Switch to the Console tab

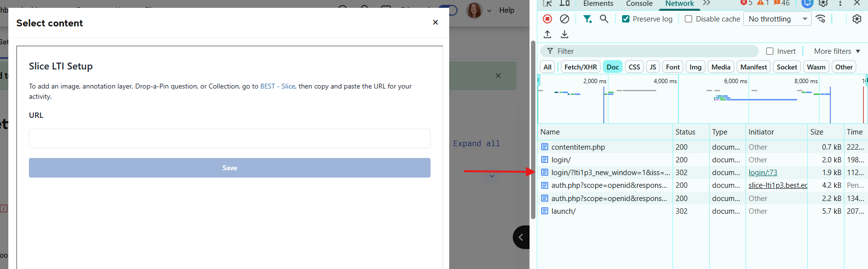point(639,3)
